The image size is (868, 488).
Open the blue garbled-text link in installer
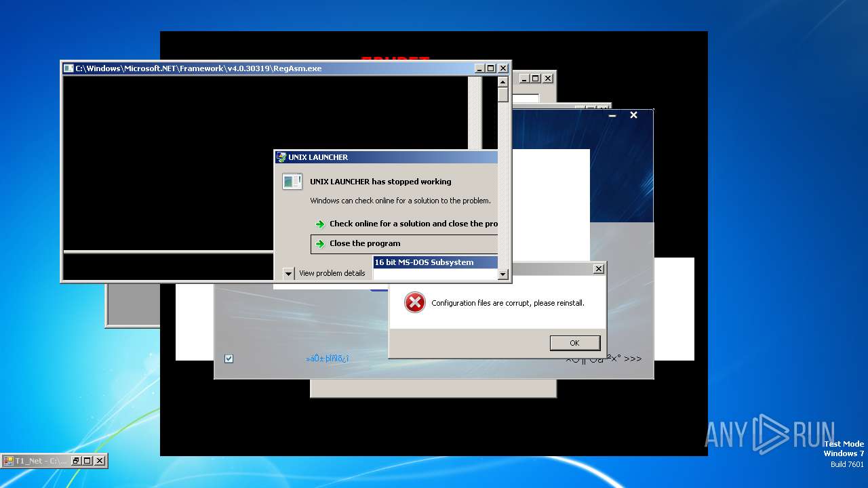click(x=328, y=359)
